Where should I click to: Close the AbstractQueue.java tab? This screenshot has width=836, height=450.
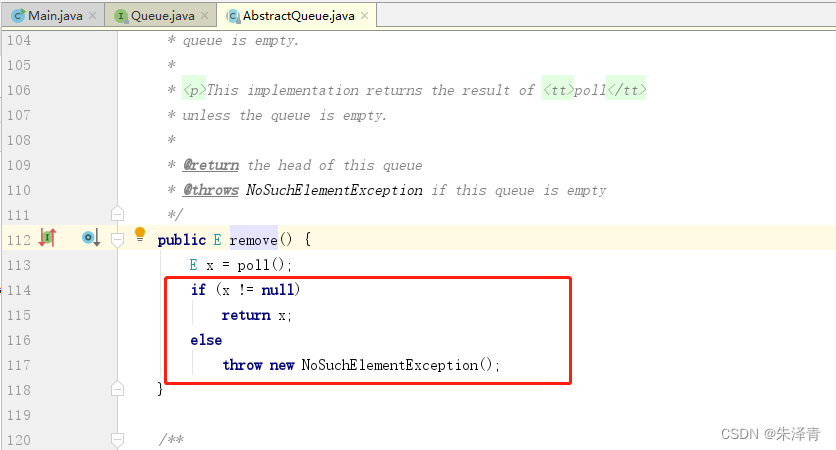tap(365, 15)
